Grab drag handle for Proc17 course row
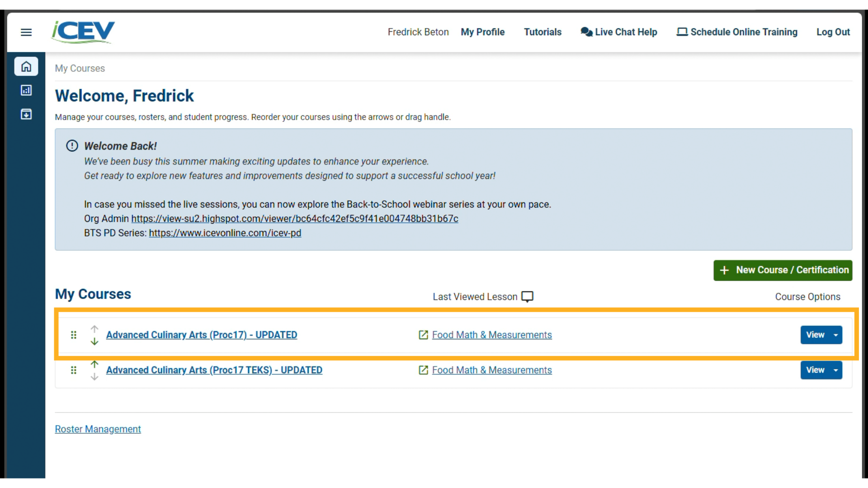868x488 pixels. pyautogui.click(x=74, y=335)
